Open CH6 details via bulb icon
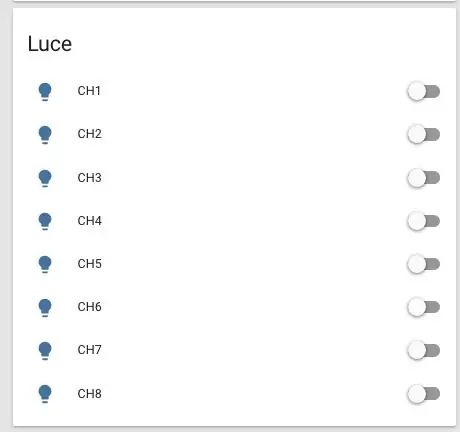 point(45,307)
